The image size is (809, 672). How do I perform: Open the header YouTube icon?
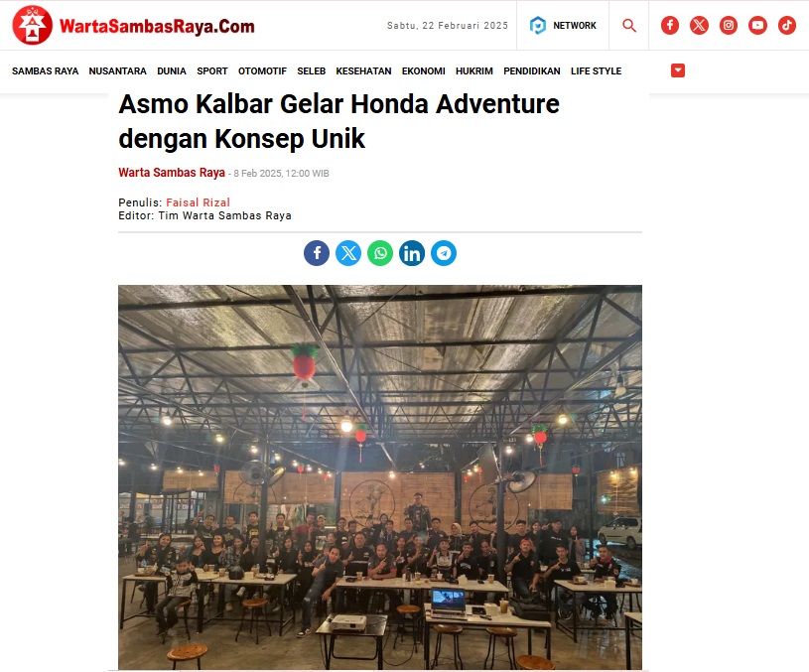pyautogui.click(x=757, y=25)
